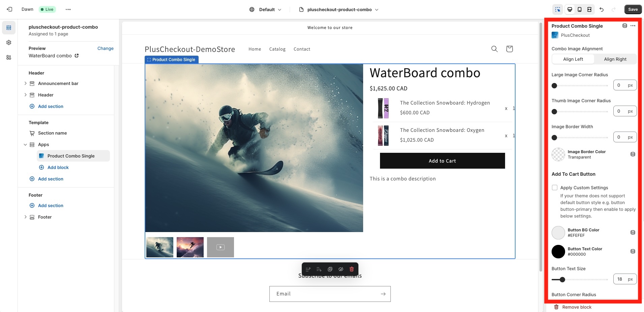The image size is (644, 312).
Task: Collapse the Apps section
Action: click(25, 145)
